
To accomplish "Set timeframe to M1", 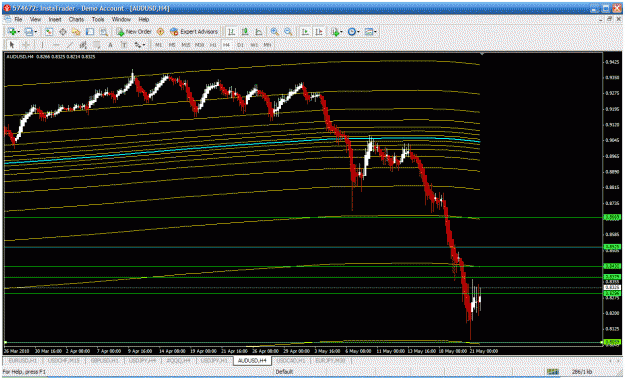I will pos(159,45).
